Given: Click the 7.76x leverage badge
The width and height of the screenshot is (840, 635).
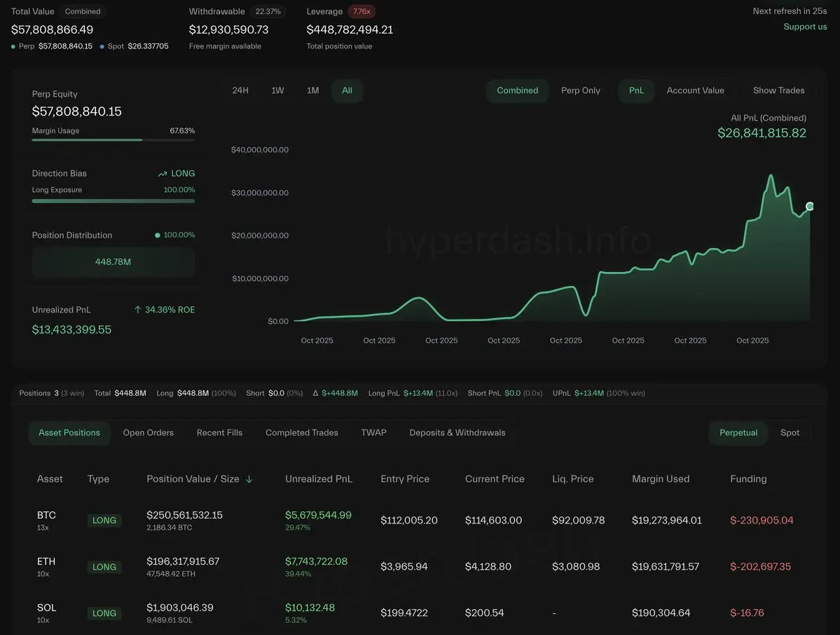Looking at the screenshot, I should point(362,12).
